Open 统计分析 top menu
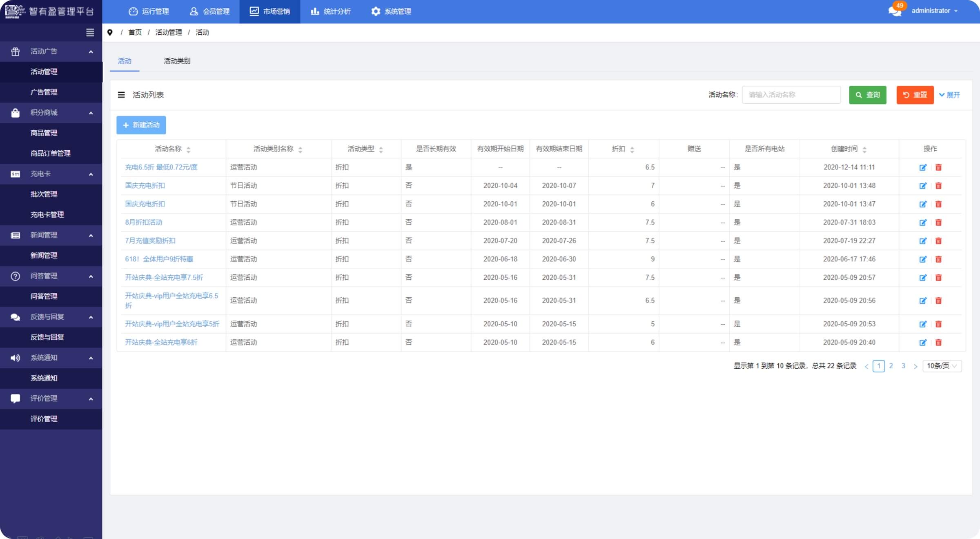This screenshot has width=980, height=539. [331, 11]
